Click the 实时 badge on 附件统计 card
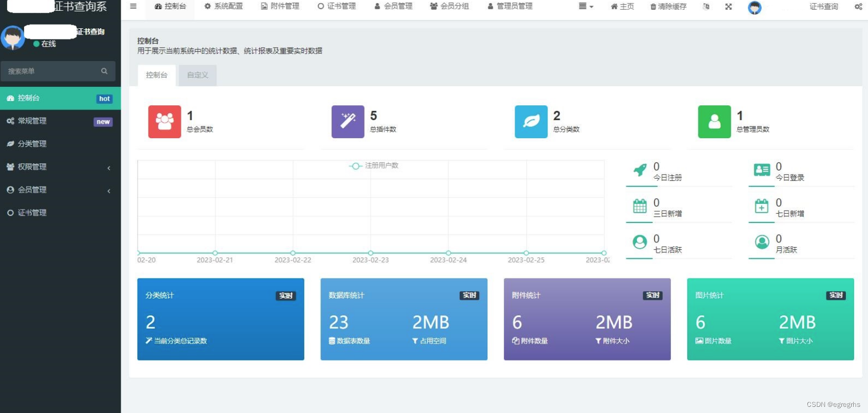 (653, 295)
